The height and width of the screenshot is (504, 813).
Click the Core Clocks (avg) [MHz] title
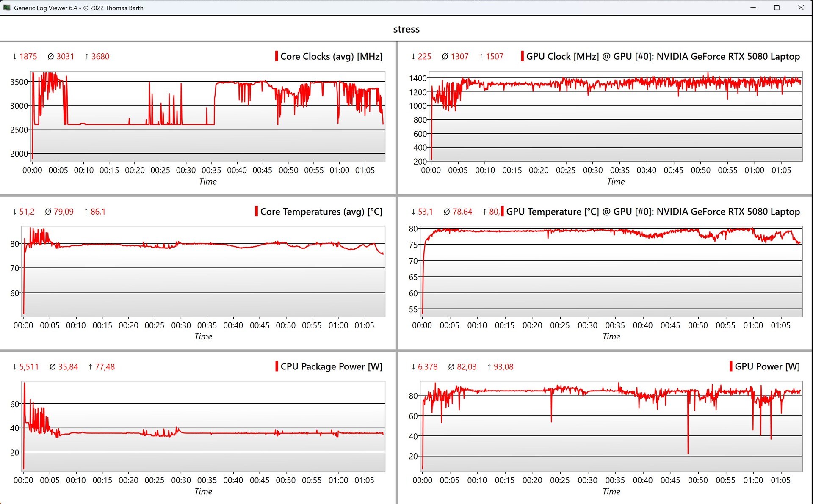click(331, 56)
